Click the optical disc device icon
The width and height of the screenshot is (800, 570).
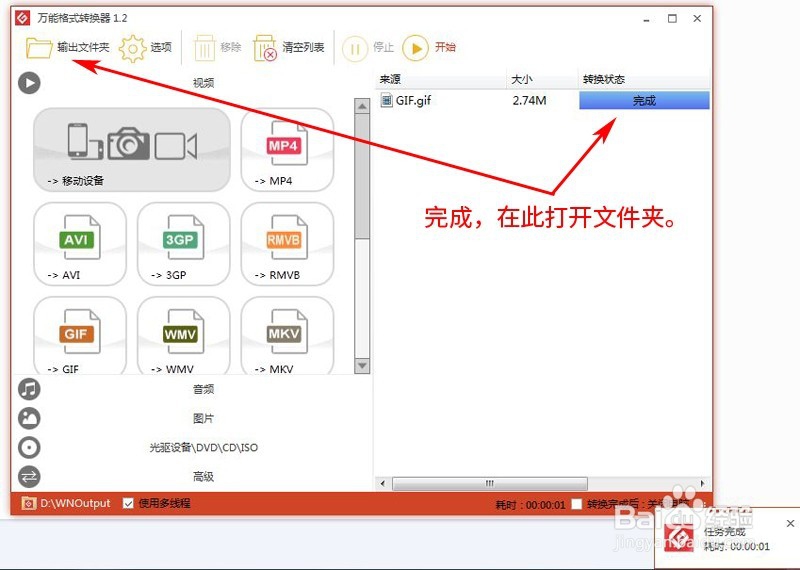click(29, 448)
